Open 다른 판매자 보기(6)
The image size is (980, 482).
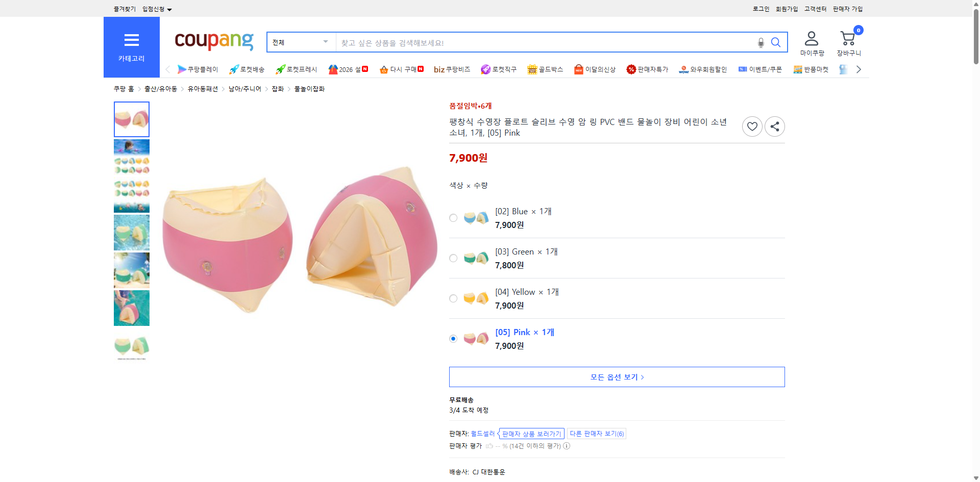click(x=596, y=433)
